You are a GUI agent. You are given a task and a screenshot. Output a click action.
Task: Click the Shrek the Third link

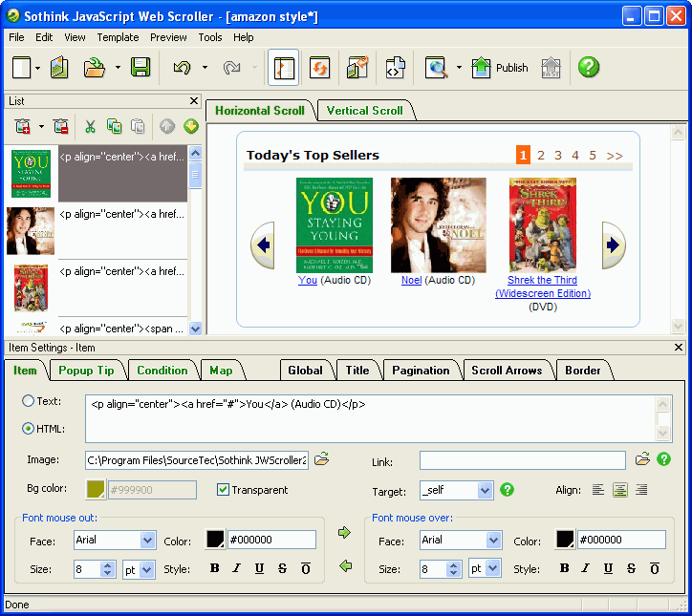[542, 287]
